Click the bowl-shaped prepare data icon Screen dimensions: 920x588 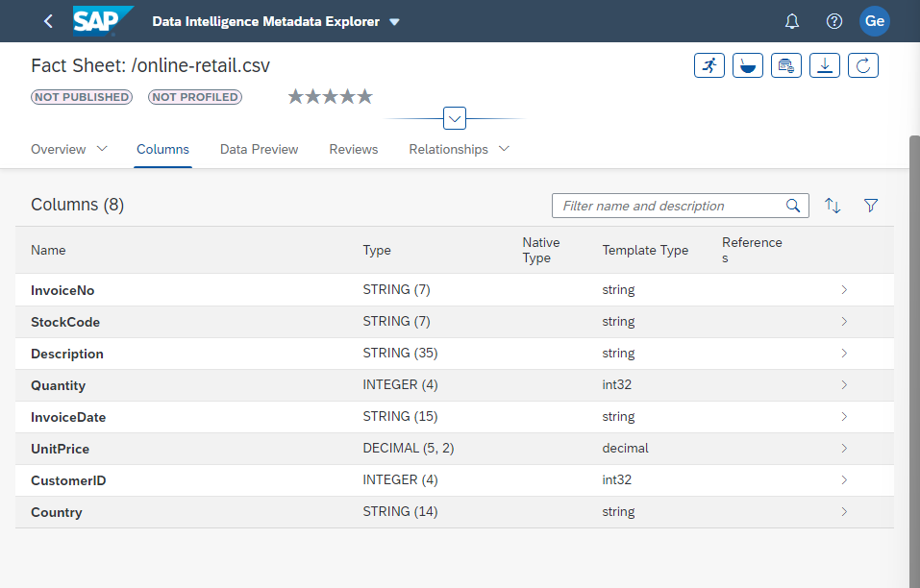748,65
